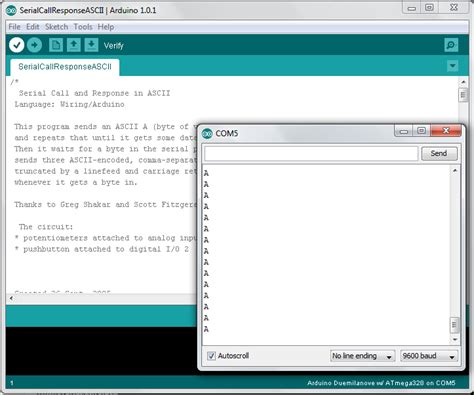Image resolution: width=474 pixels, height=395 pixels.
Task: Open the Tools menu
Action: point(83,27)
